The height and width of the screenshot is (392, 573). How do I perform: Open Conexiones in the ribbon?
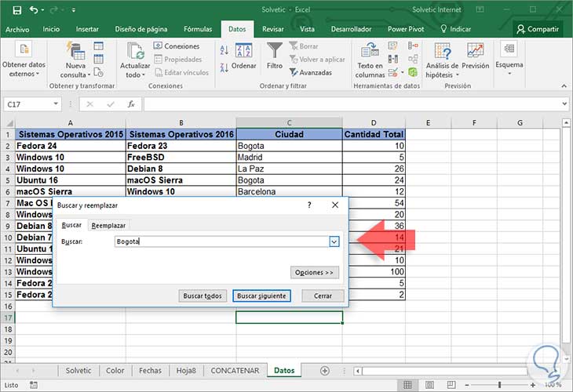[x=177, y=46]
